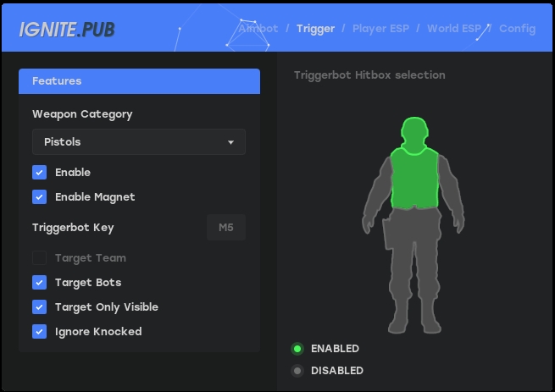555x392 pixels.
Task: Open the Pistols weapon category dropdown
Action: tap(139, 142)
